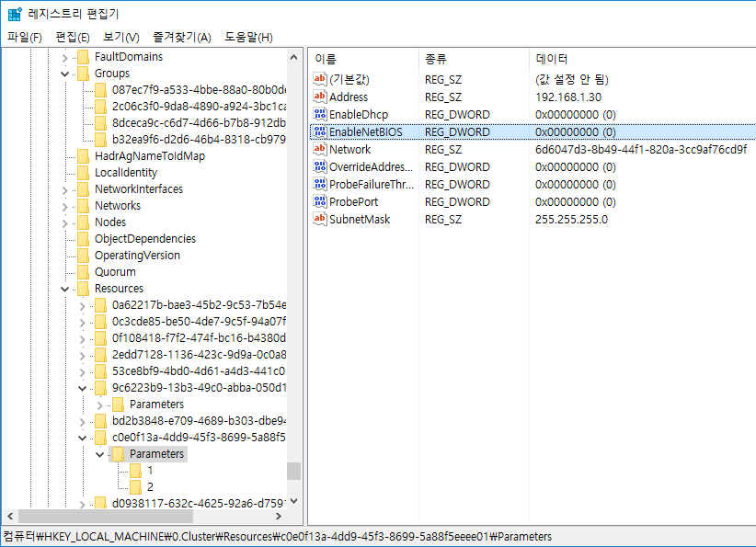Select the ProbePort value name
The image size is (756, 547).
(353, 202)
